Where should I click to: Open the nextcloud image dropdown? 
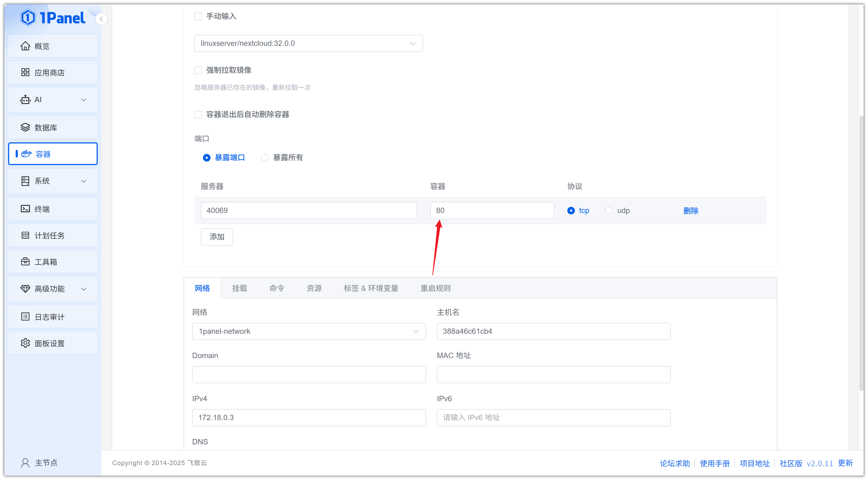pos(308,43)
